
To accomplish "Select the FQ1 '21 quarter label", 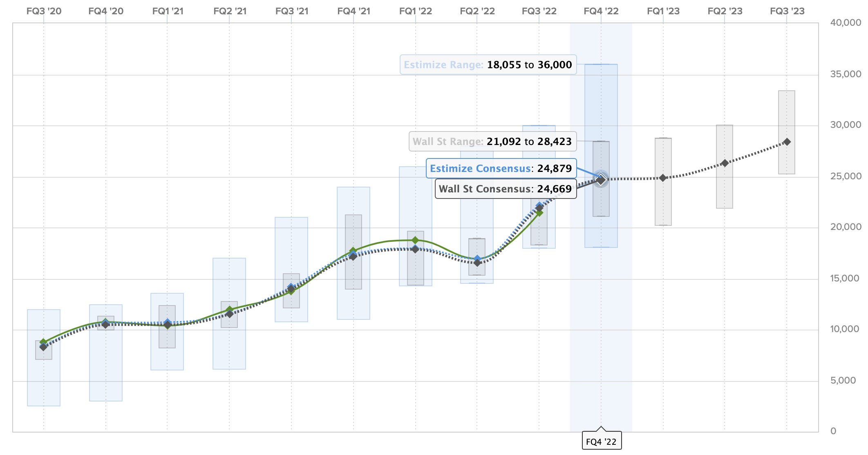I will coord(167,11).
